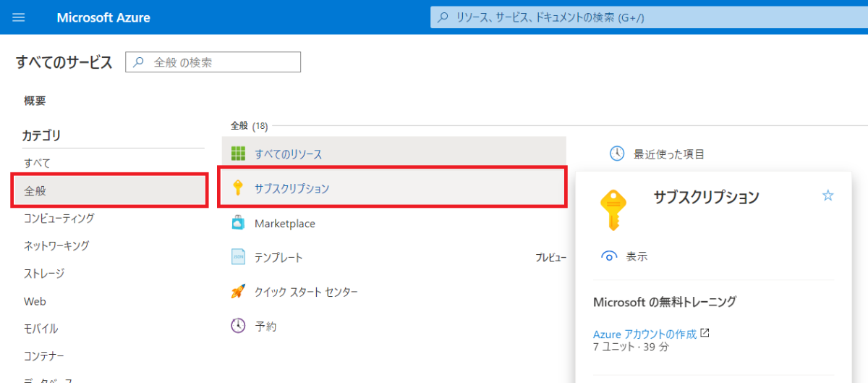Click 表示 in the subscription card

(x=637, y=256)
